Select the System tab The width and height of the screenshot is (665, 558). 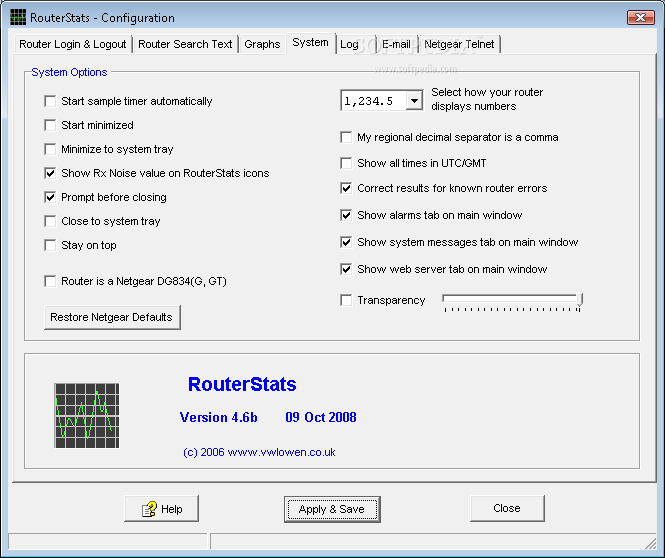tap(310, 43)
